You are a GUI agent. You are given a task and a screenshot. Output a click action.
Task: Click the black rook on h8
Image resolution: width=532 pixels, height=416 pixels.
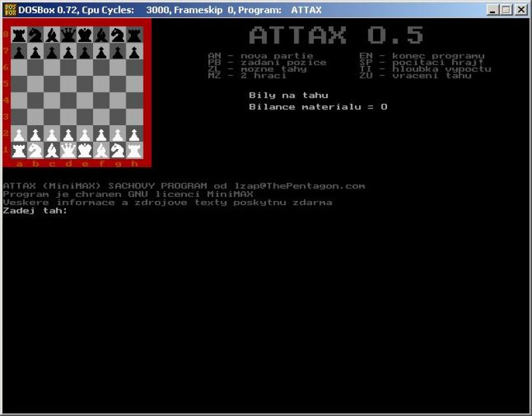click(134, 35)
